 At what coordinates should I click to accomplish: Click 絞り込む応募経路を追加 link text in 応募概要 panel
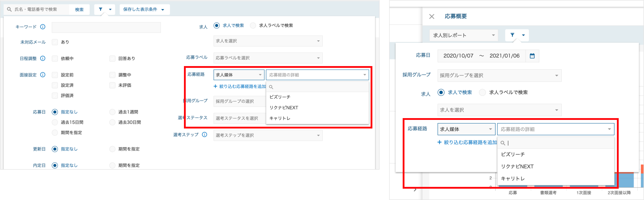coord(470,142)
